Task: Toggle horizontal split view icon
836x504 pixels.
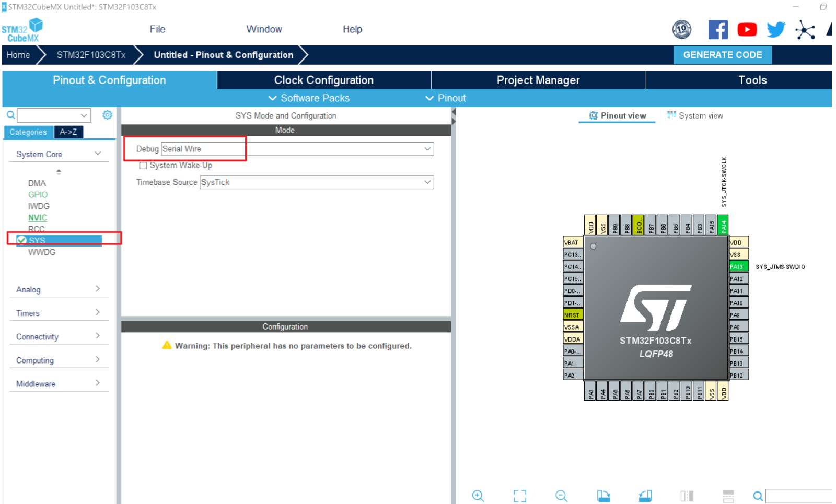Action: [728, 496]
